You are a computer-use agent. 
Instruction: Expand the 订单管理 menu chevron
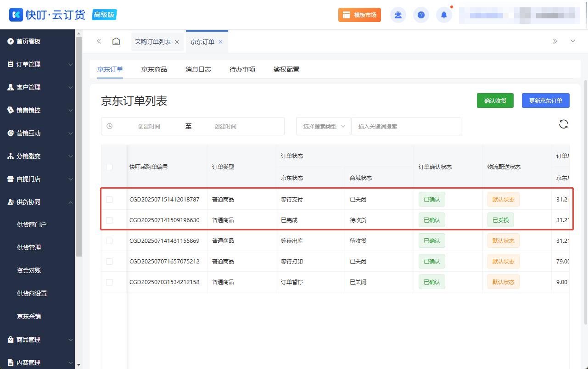click(71, 65)
